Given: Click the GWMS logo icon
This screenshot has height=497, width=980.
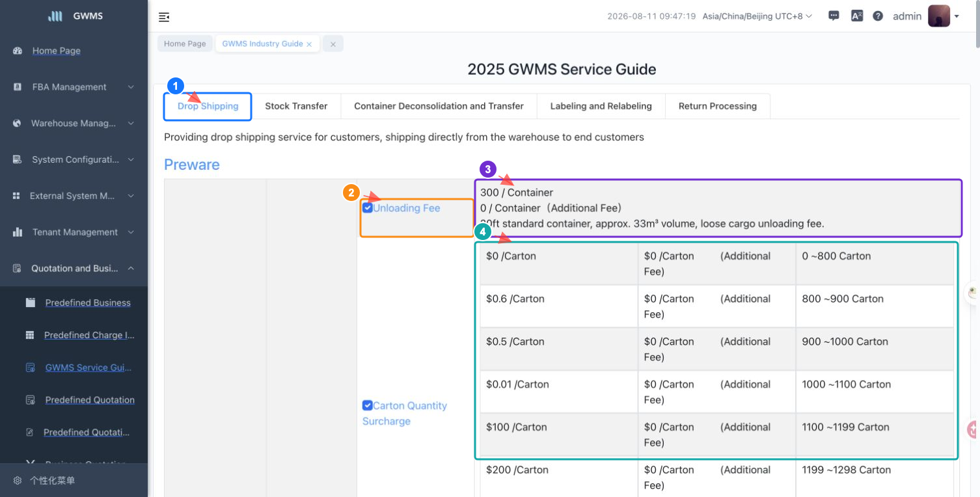Looking at the screenshot, I should tap(55, 16).
